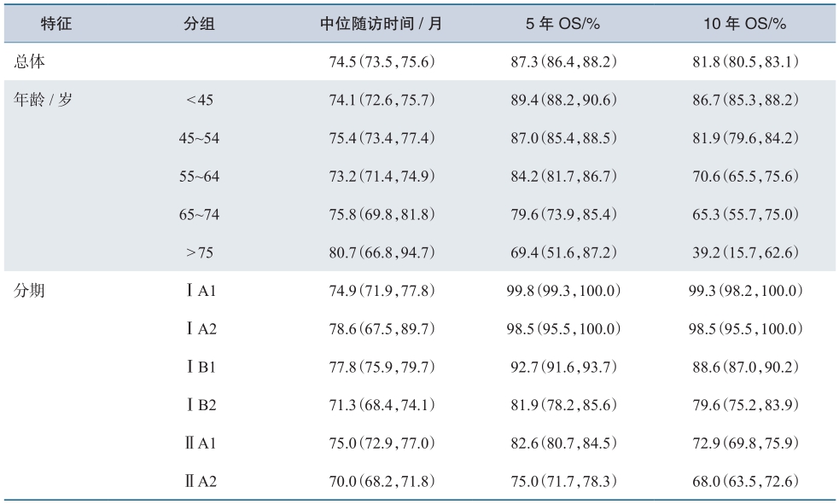
Task: Click the 10 年 OS/% header
Action: tap(744, 24)
